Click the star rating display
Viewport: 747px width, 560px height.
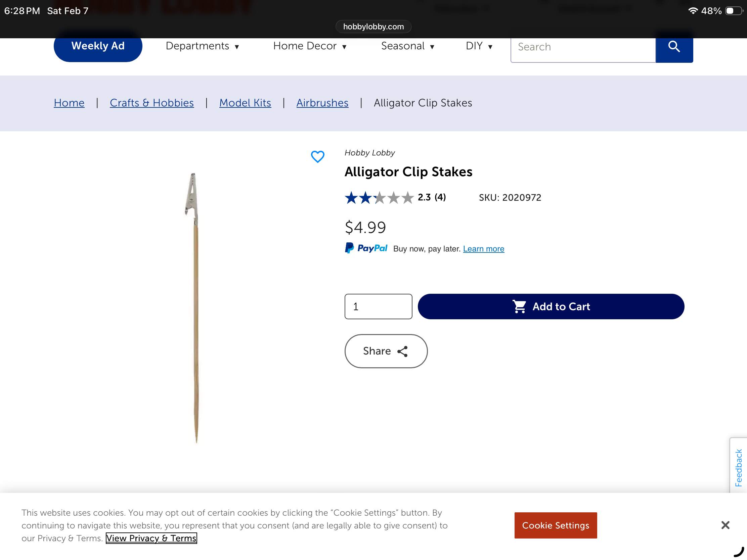[379, 197]
